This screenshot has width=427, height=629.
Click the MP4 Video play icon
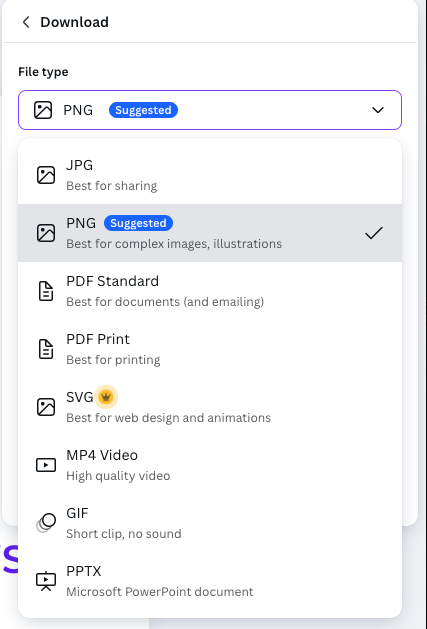coord(46,465)
